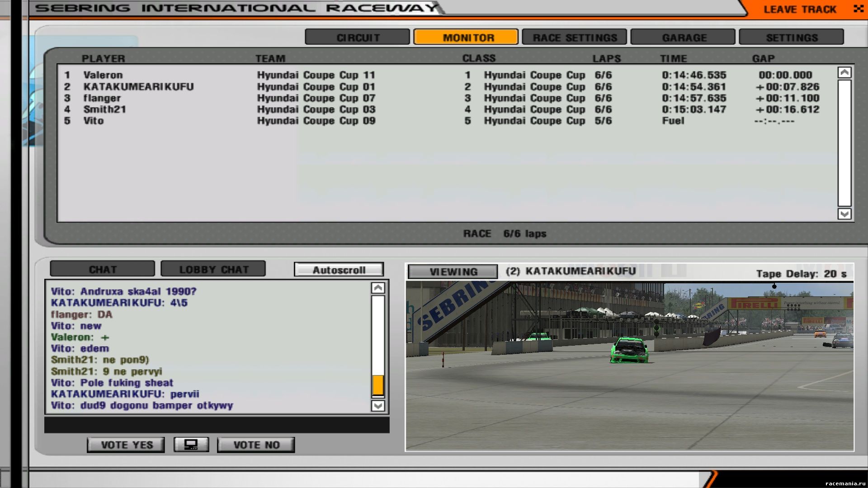Click the GAP column header
The image size is (868, 488).
point(764,59)
